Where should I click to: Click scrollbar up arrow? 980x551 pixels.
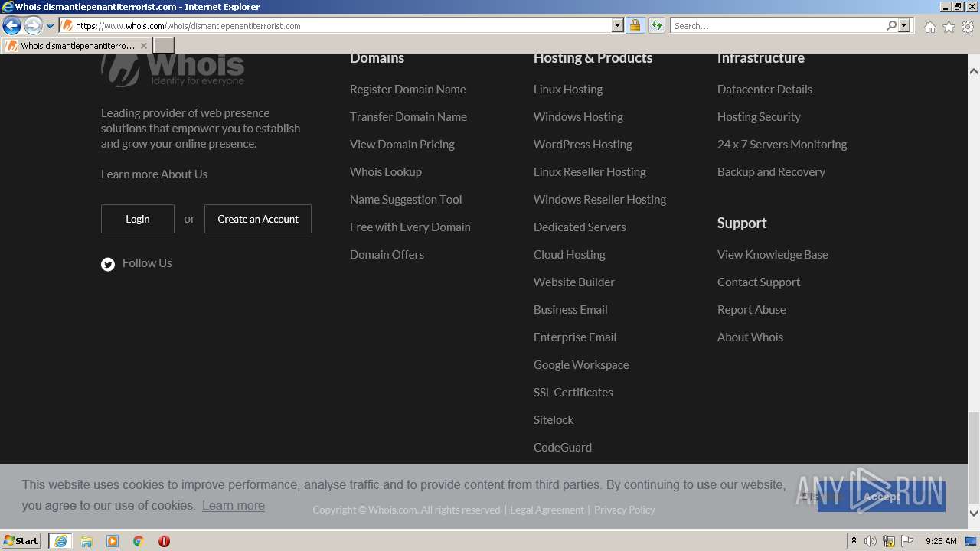point(974,70)
